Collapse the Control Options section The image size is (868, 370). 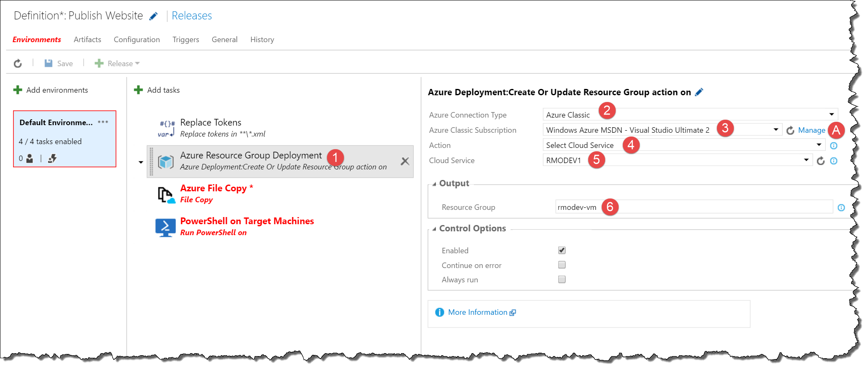click(434, 229)
